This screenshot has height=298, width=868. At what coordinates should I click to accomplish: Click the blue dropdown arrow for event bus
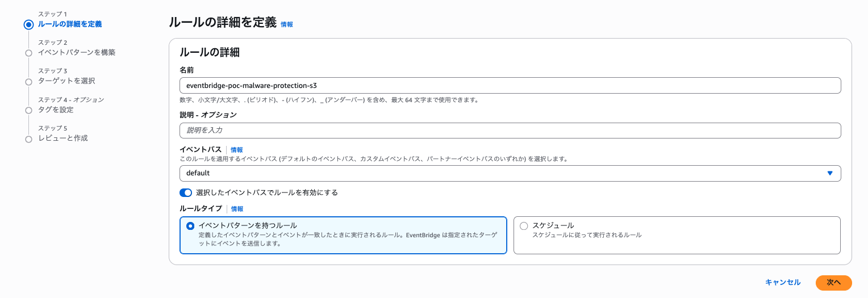tap(830, 173)
